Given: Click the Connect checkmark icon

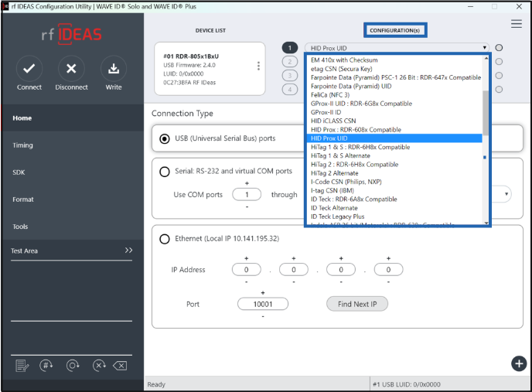Looking at the screenshot, I should tap(29, 69).
